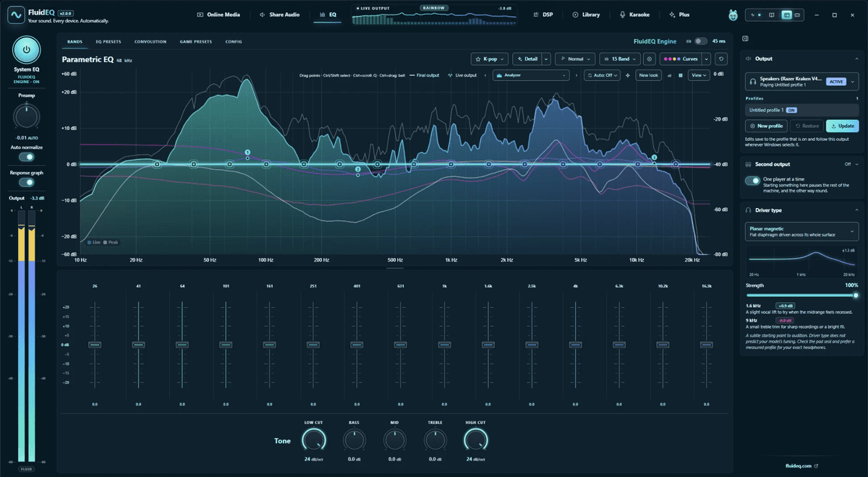Open the arrow next to Detail
The image size is (868, 477).
click(x=546, y=59)
